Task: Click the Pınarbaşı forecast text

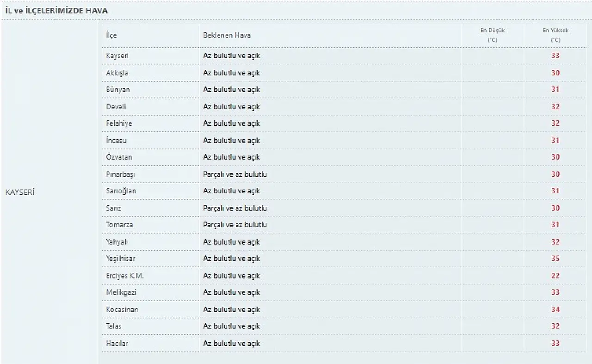Action: [x=235, y=174]
